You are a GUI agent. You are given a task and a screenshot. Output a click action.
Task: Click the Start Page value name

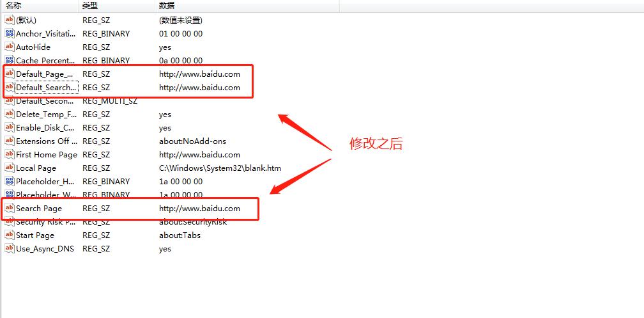click(35, 235)
